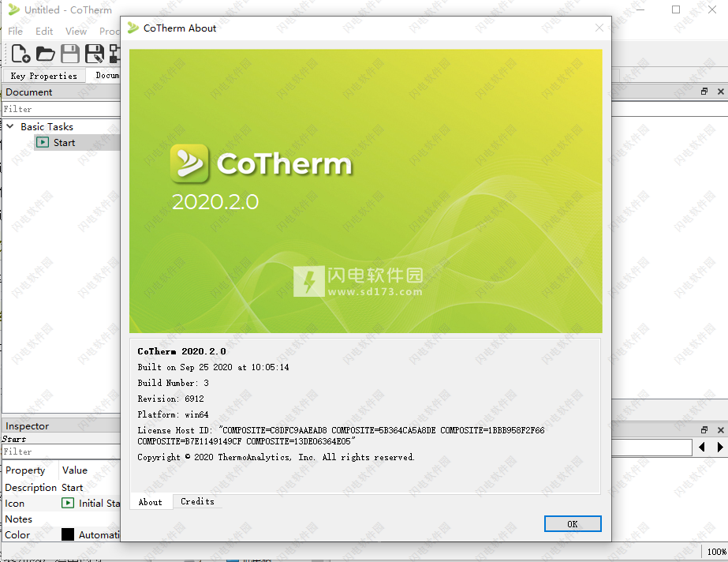Screen dimensions: 728x562
Task: Float the upper right docked panel
Action: pyautogui.click(x=704, y=92)
